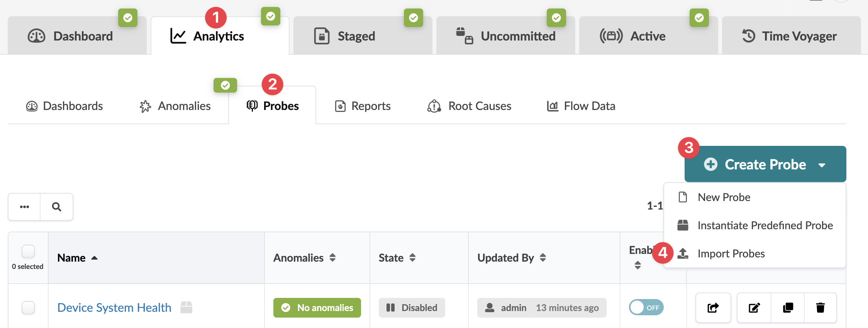The width and height of the screenshot is (868, 328).
Task: Click the edit probe pencil icon
Action: pos(754,308)
